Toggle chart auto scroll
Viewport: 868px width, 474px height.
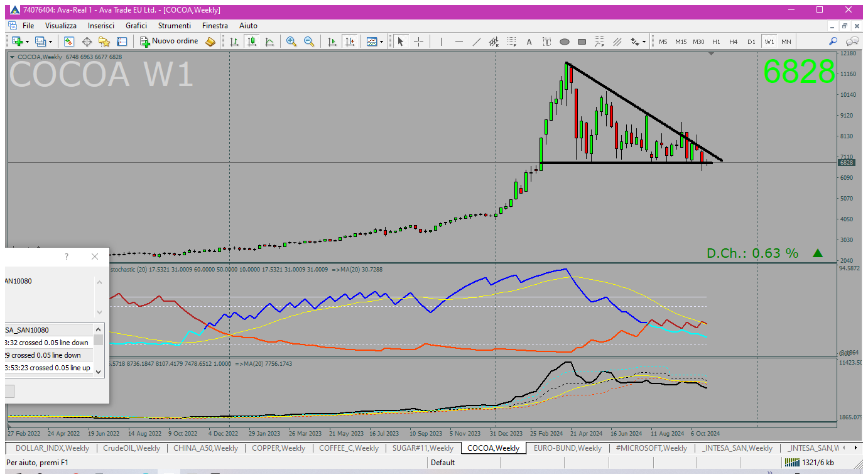pos(332,41)
